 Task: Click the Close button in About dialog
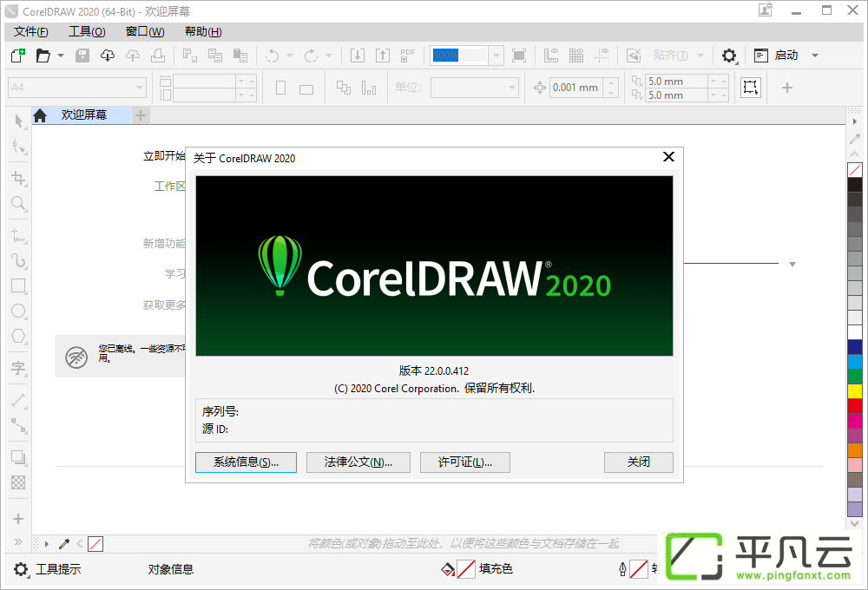click(x=638, y=462)
